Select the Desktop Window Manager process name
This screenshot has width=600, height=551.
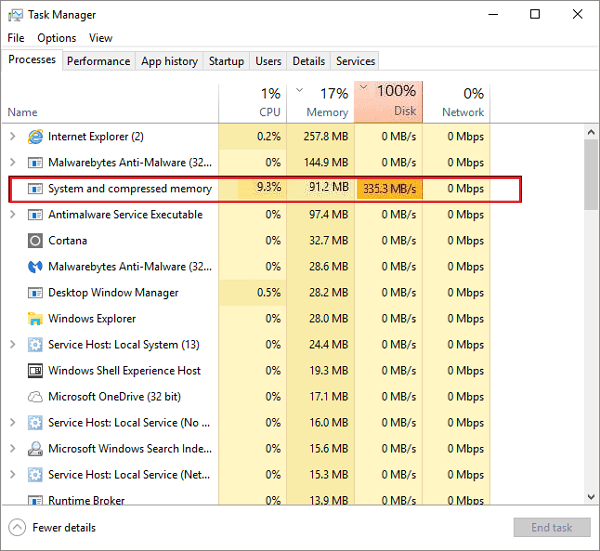pos(113,293)
